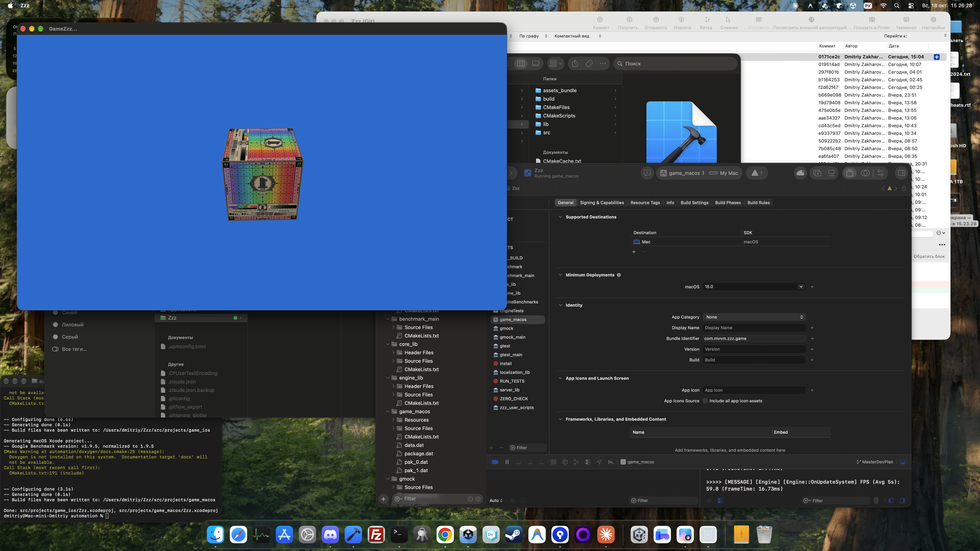
Task: Collapse the game_macos group in navigator
Action: coord(388,412)
